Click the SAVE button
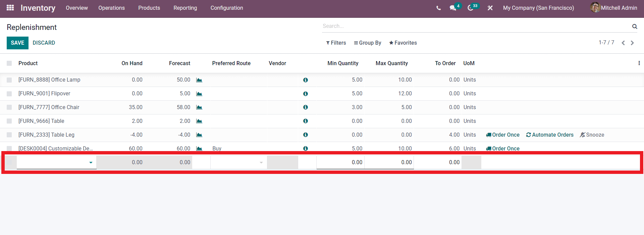This screenshot has width=644, height=235. pos(17,43)
